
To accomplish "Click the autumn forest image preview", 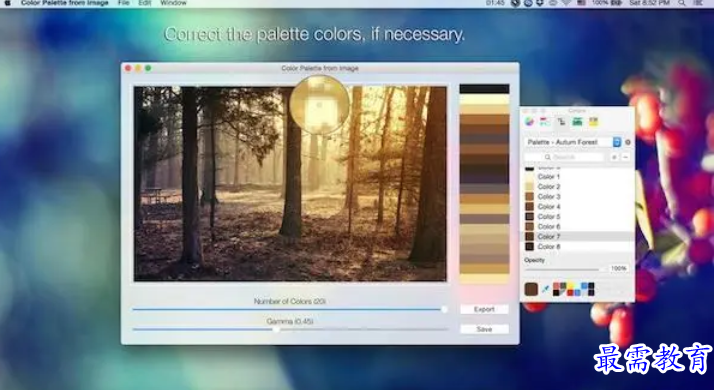I will tap(290, 184).
